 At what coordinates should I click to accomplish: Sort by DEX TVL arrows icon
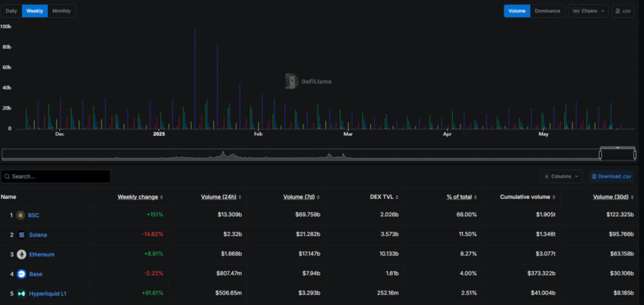(x=397, y=197)
